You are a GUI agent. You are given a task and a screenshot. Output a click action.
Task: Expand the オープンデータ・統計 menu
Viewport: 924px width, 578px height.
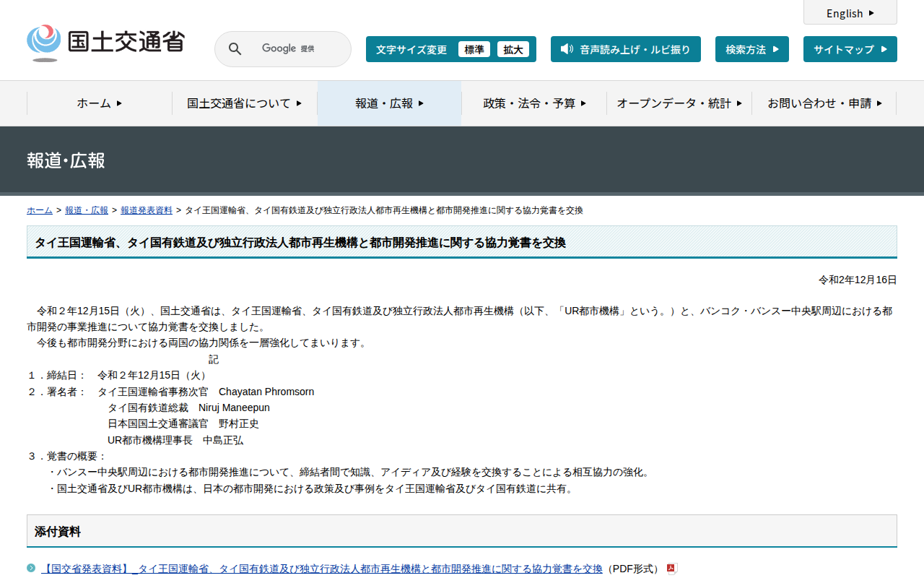tap(679, 103)
